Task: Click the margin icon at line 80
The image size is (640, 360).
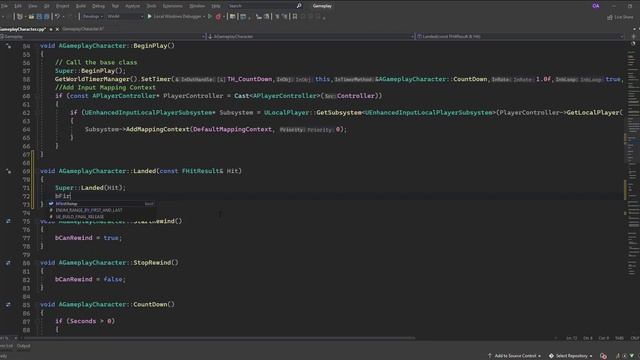Action: [9, 263]
